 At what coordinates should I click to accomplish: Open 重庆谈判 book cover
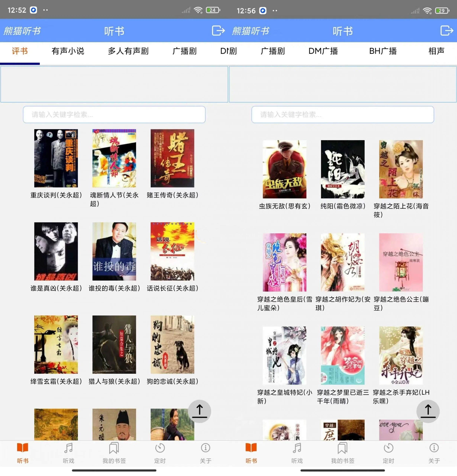[x=56, y=158]
